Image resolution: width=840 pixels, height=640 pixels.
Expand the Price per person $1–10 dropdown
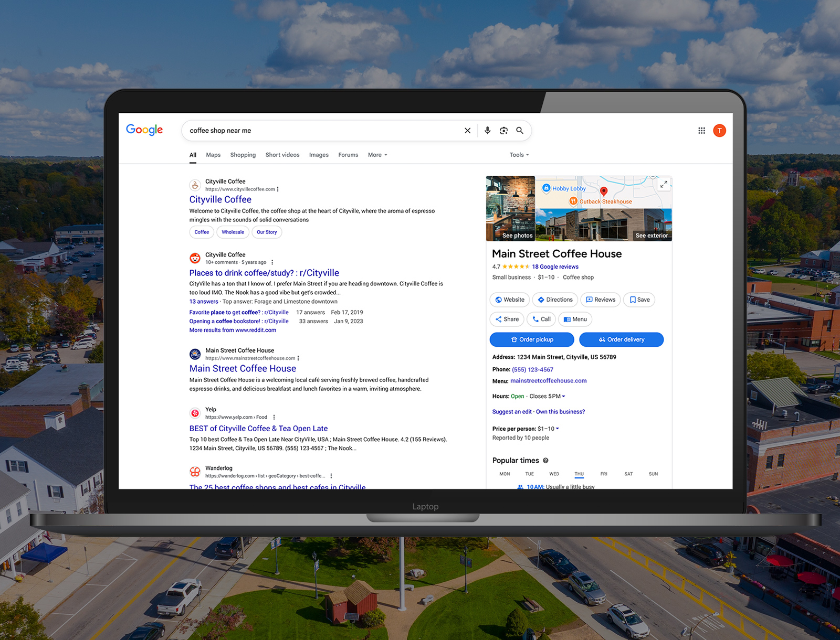point(548,429)
